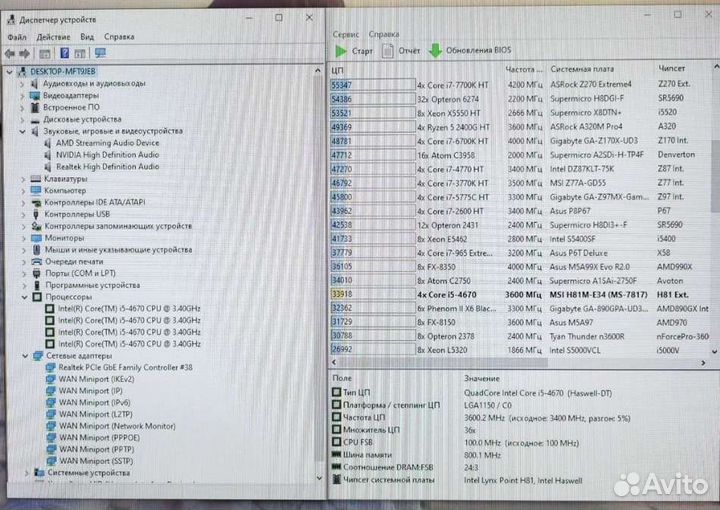
Task: Select WAN Miniport (Network Monitor) adapter
Action: [117, 426]
